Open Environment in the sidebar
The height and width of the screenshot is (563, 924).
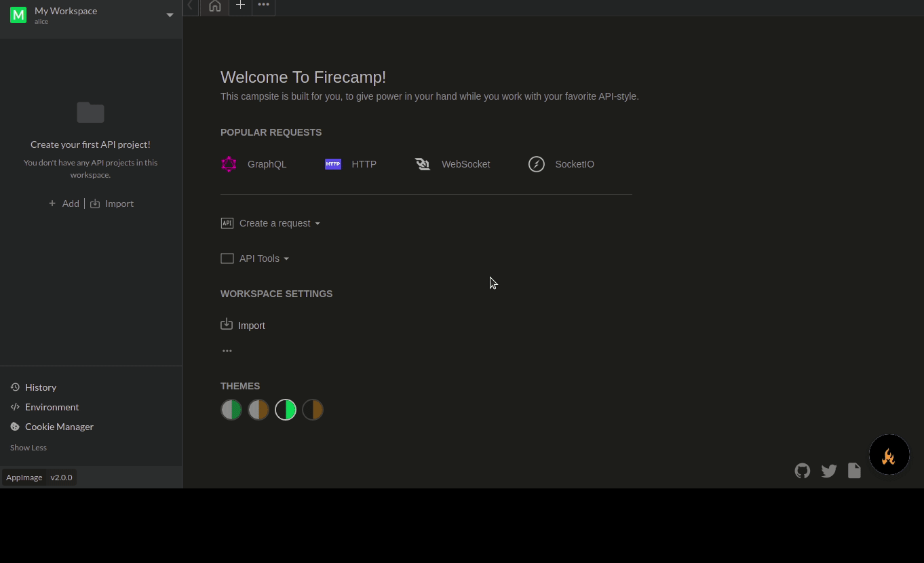[x=45, y=407]
